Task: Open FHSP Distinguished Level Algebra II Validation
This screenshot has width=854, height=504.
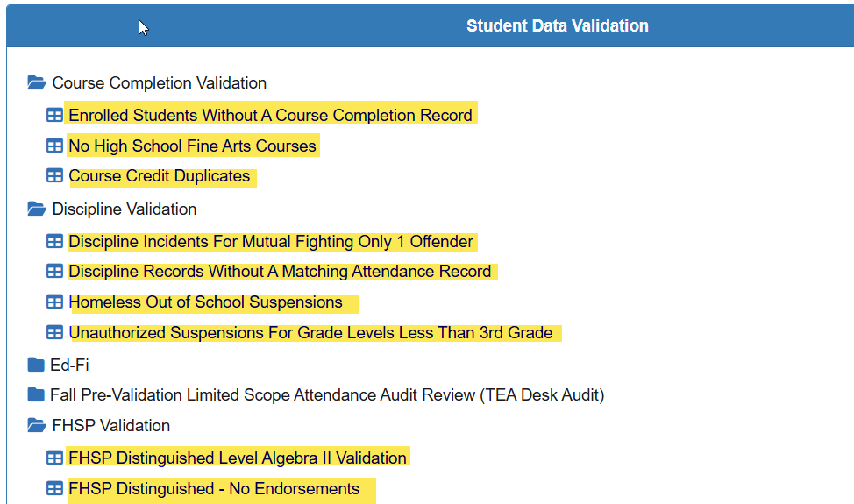Action: click(237, 458)
